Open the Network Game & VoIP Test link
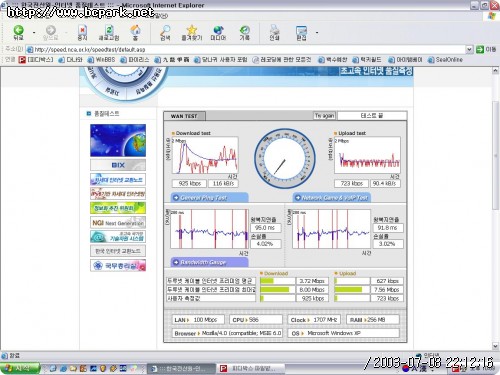This screenshot has width=500, height=375. tap(332, 198)
